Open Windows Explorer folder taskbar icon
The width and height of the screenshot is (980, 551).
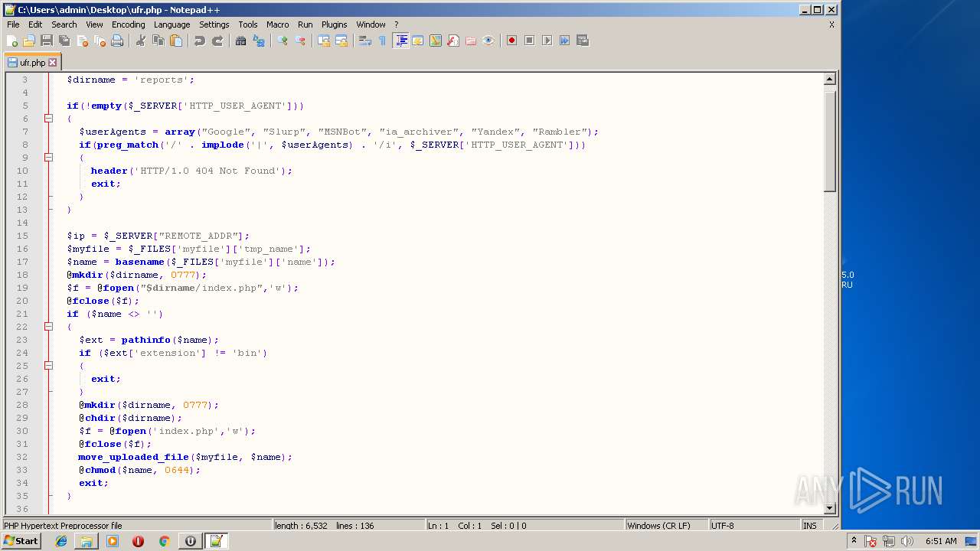coord(87,541)
